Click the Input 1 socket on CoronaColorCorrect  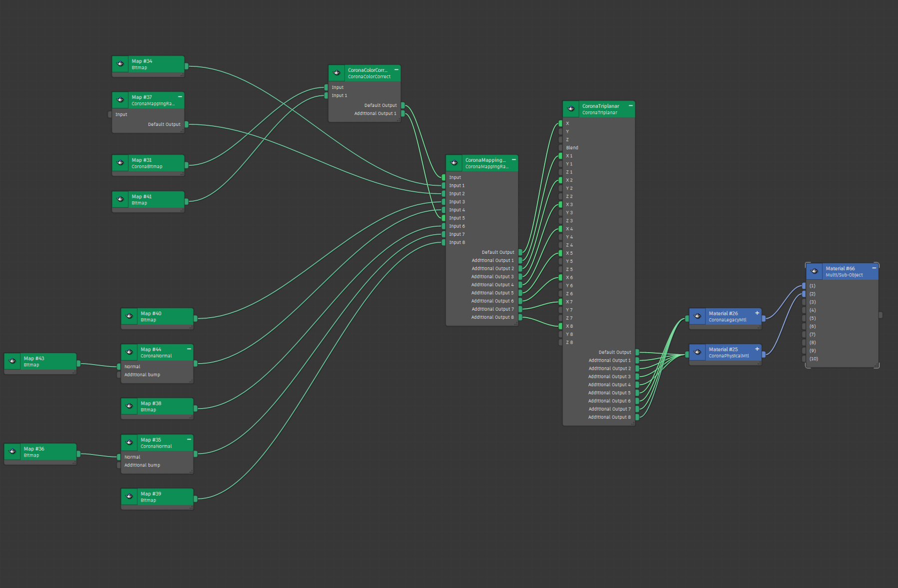coord(326,95)
